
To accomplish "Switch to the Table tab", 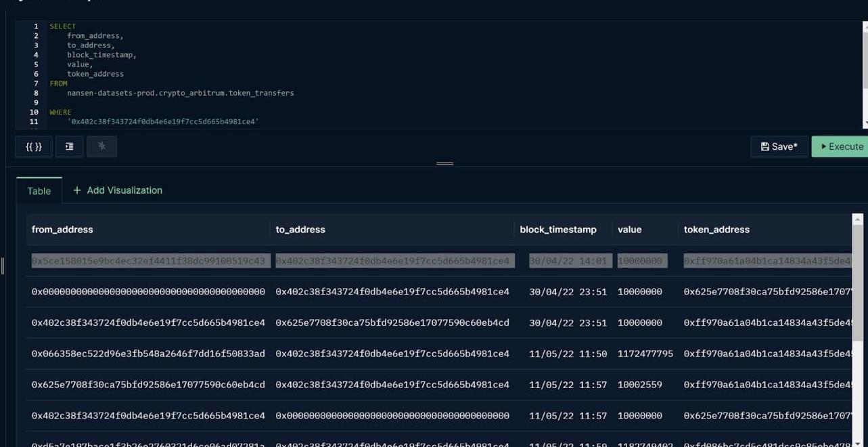I will [x=39, y=191].
